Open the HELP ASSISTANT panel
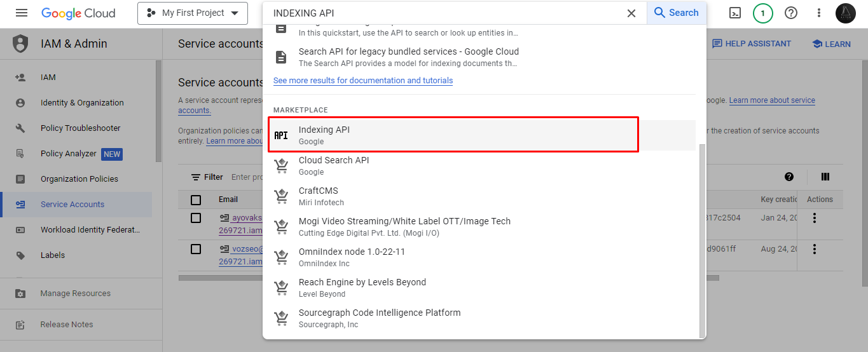868x352 pixels. (x=752, y=44)
